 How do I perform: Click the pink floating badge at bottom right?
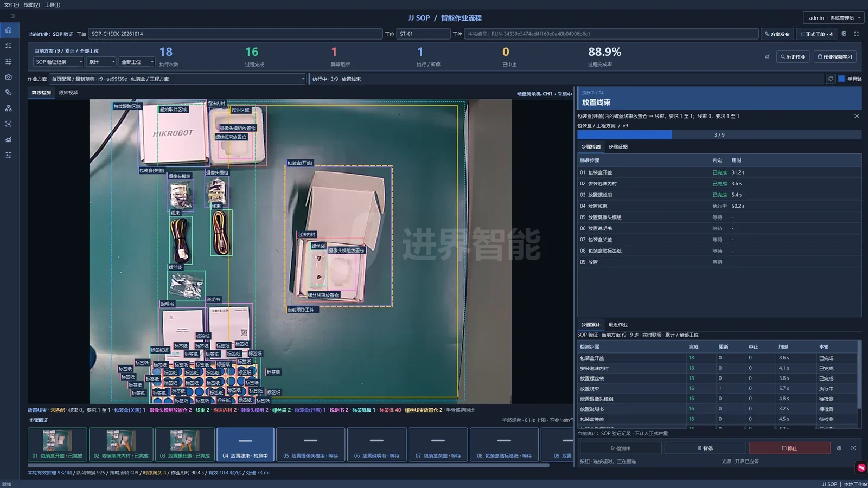(861, 467)
